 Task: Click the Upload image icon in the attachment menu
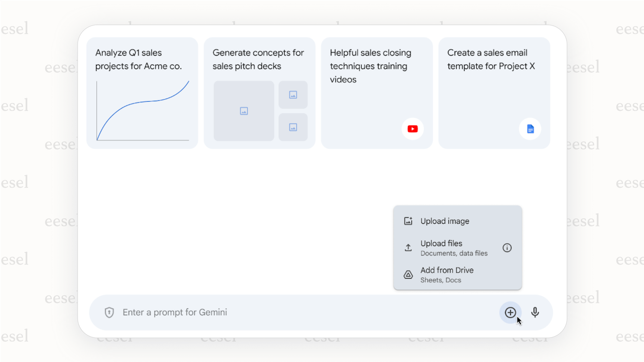pyautogui.click(x=408, y=221)
